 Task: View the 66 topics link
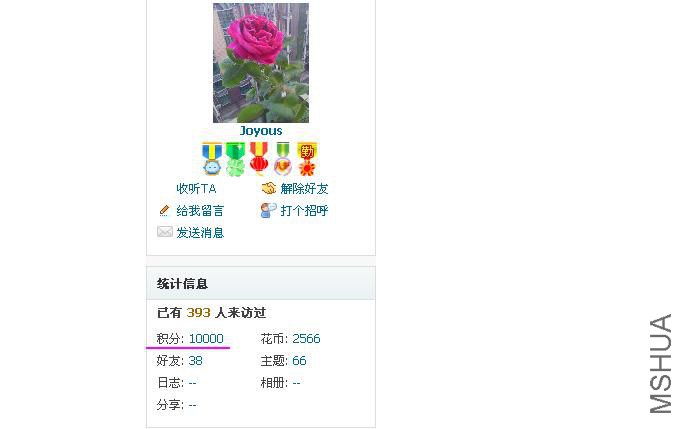click(299, 361)
